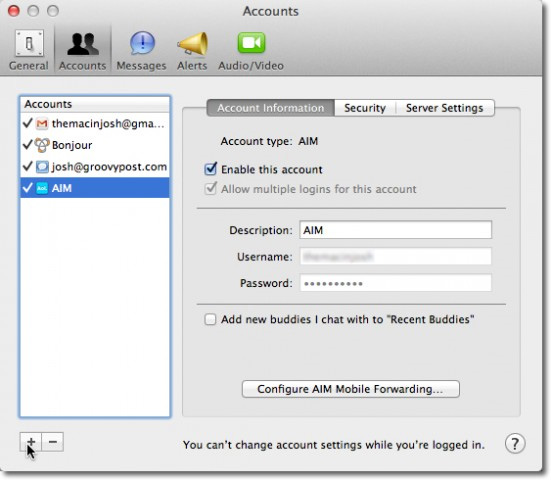Switch to the Server Settings tab
The image size is (551, 480).
click(445, 108)
